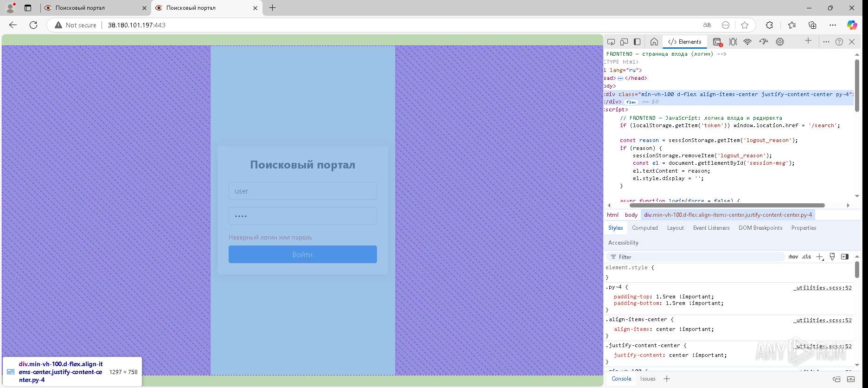Open browser Settings and more menu

pyautogui.click(x=833, y=25)
